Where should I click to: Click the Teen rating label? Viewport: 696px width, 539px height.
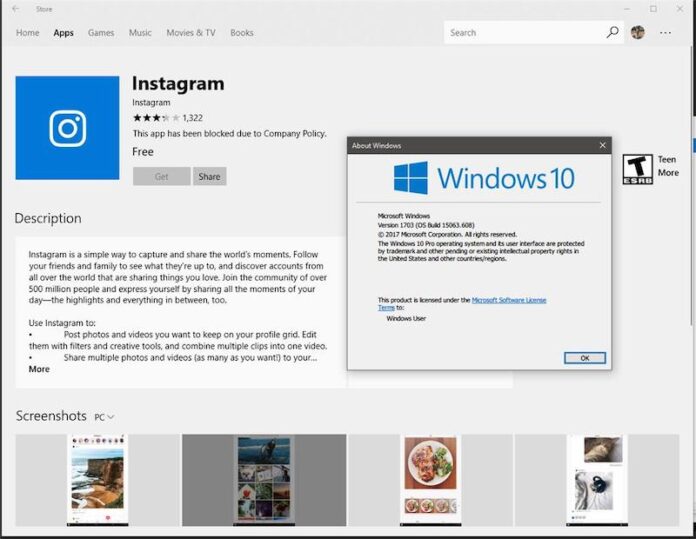[x=667, y=159]
